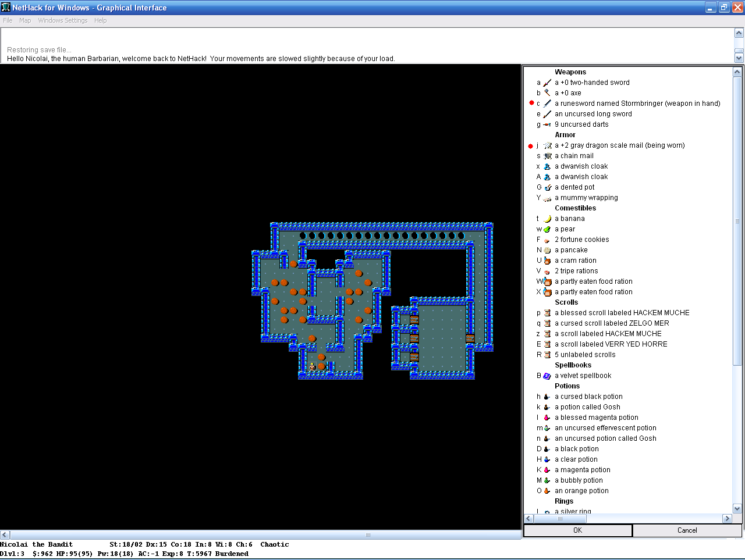
Task: Click the two-handed sword icon
Action: [x=547, y=83]
